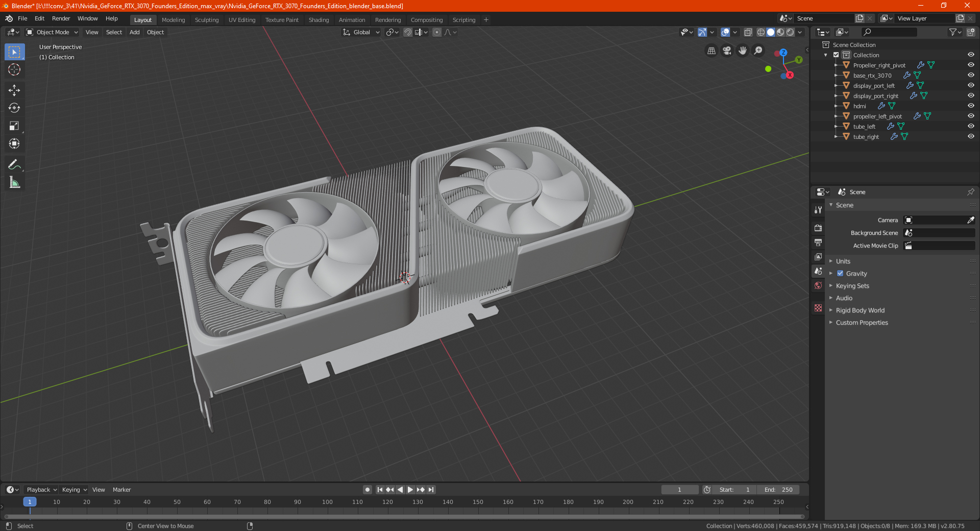This screenshot has width=980, height=531.
Task: Hide Propeller_right_pivot in viewport
Action: tap(971, 65)
